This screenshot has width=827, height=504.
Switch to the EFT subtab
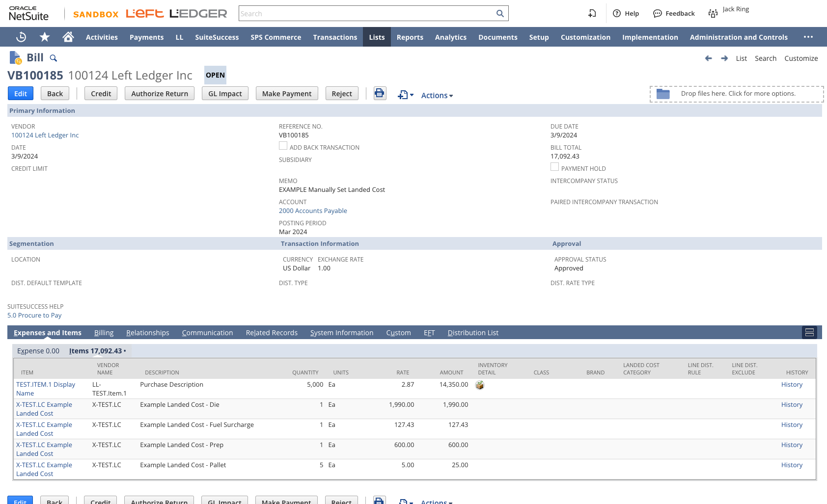click(429, 332)
